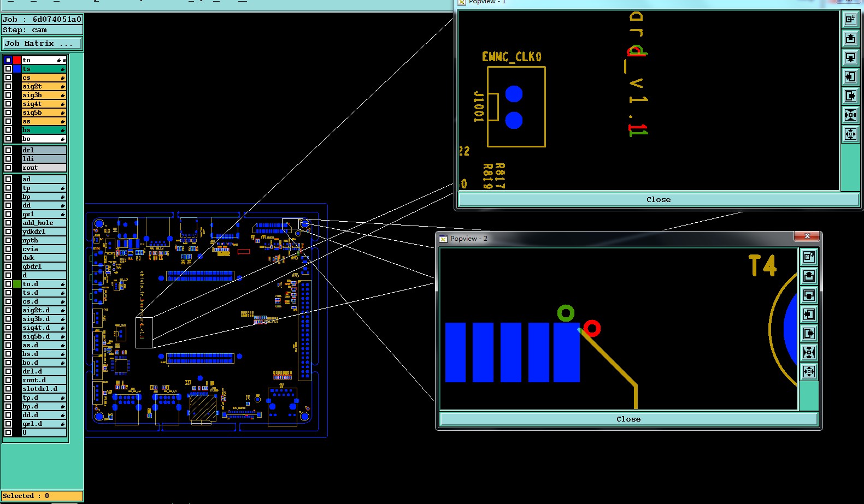The height and width of the screenshot is (504, 864).
Task: Click pan down icon in Popview 2
Action: 809,295
